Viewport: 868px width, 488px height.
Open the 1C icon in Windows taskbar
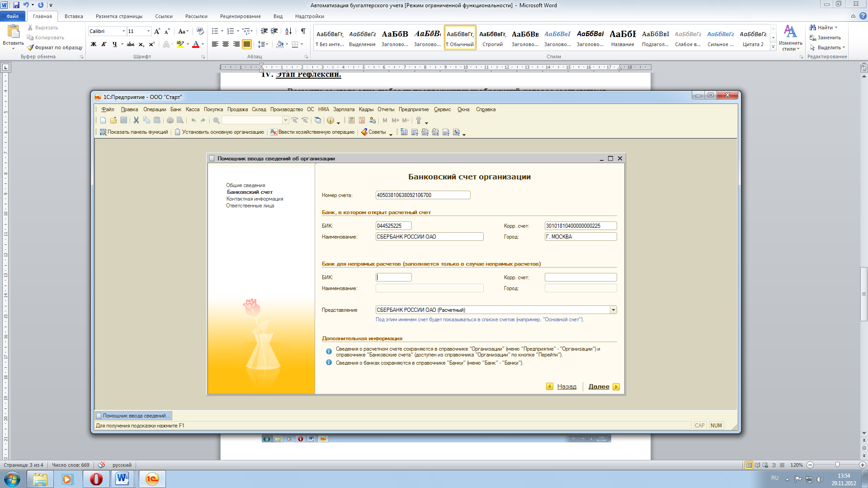152,479
